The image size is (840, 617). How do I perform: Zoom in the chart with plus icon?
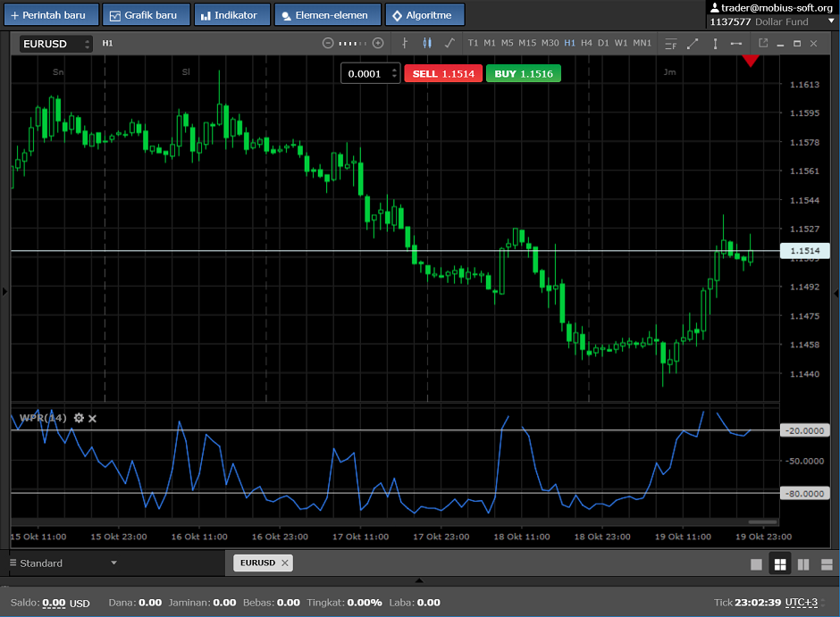[x=378, y=43]
